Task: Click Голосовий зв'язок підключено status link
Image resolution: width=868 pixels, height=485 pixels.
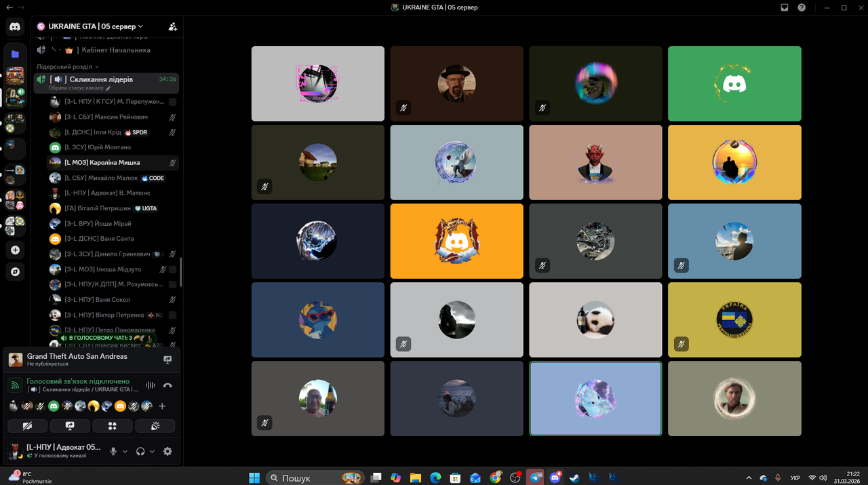Action: click(x=78, y=381)
